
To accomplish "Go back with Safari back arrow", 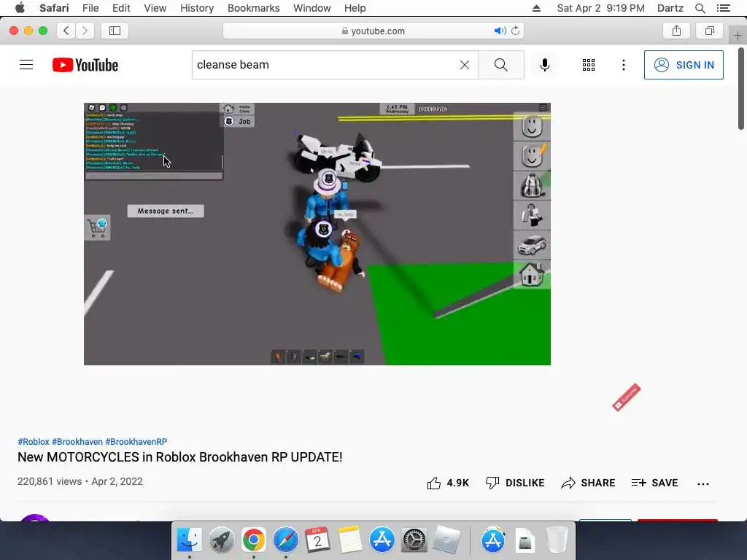I will (66, 31).
